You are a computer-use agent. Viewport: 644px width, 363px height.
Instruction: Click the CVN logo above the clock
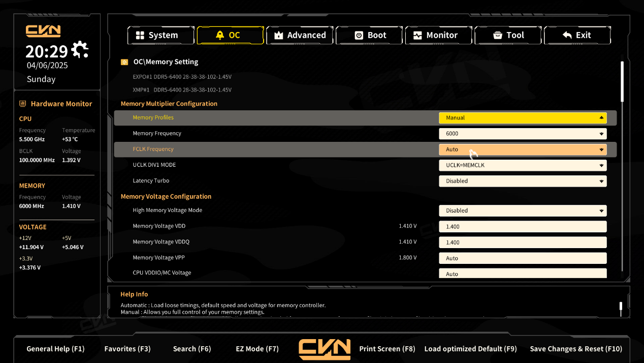point(43,31)
